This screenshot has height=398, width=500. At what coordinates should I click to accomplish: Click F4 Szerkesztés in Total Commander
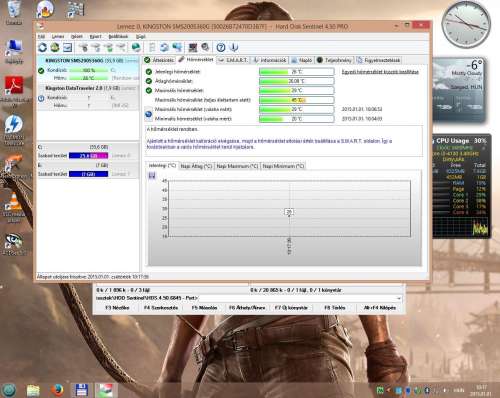coord(161,308)
